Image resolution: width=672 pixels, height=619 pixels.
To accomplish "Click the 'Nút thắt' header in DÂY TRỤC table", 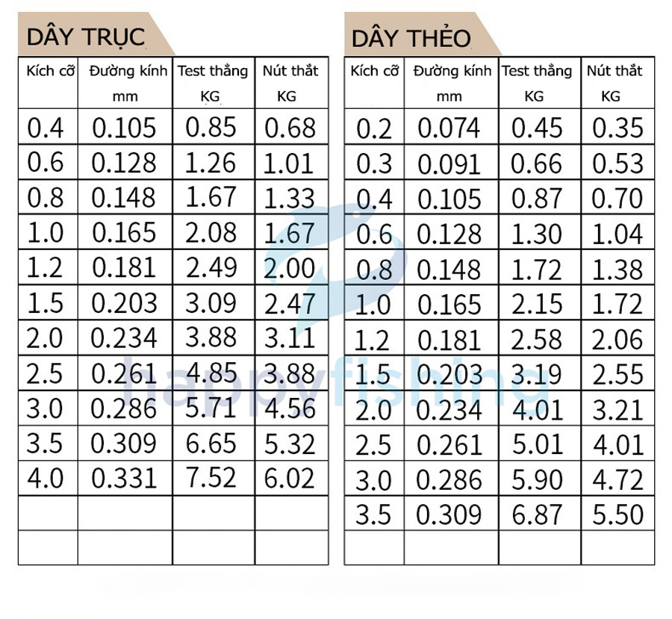I will (292, 82).
